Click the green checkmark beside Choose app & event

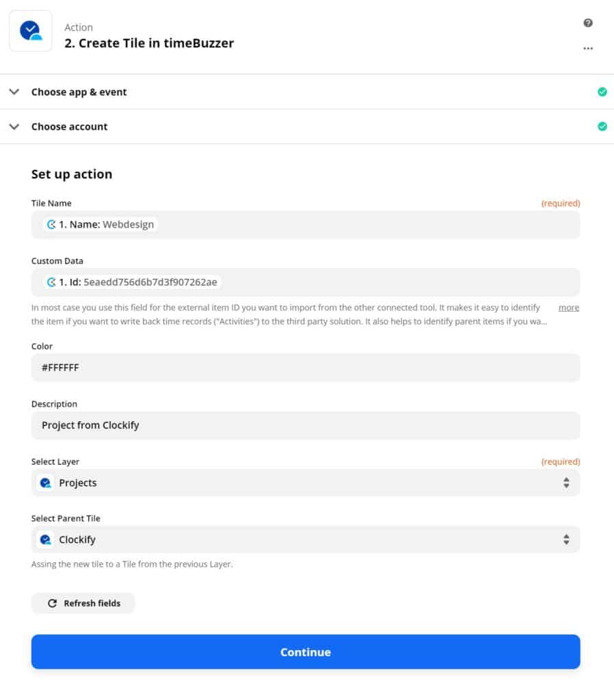(x=602, y=92)
